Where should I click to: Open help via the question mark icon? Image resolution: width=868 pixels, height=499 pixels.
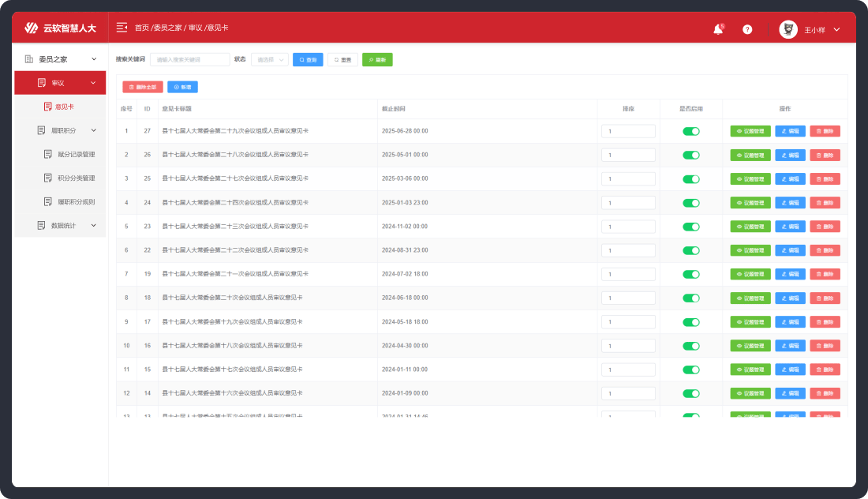(x=747, y=29)
